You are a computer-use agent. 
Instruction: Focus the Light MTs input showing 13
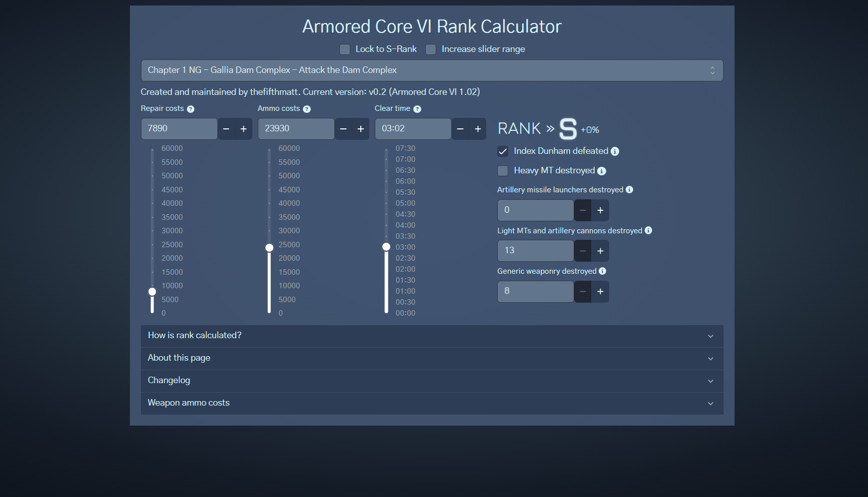pos(535,251)
